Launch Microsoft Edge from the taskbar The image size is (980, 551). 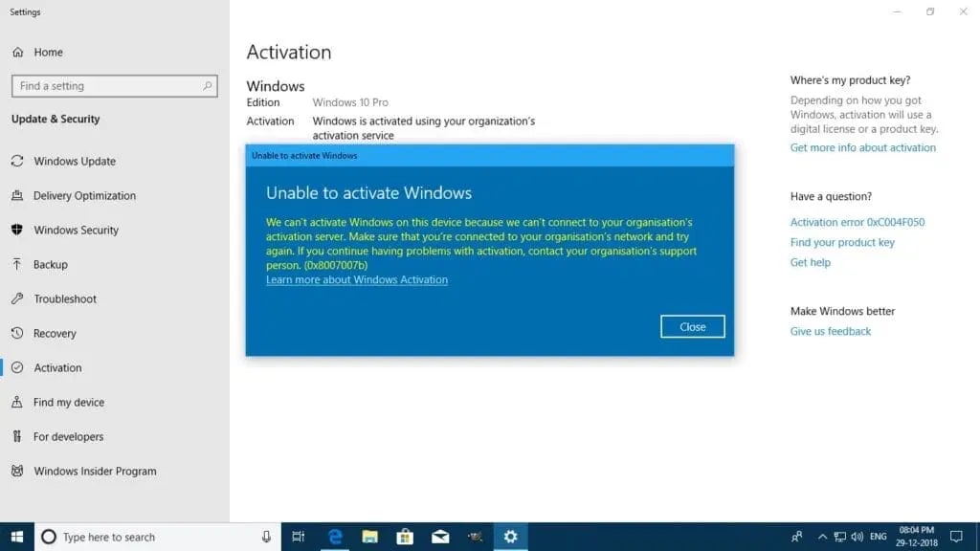point(335,537)
